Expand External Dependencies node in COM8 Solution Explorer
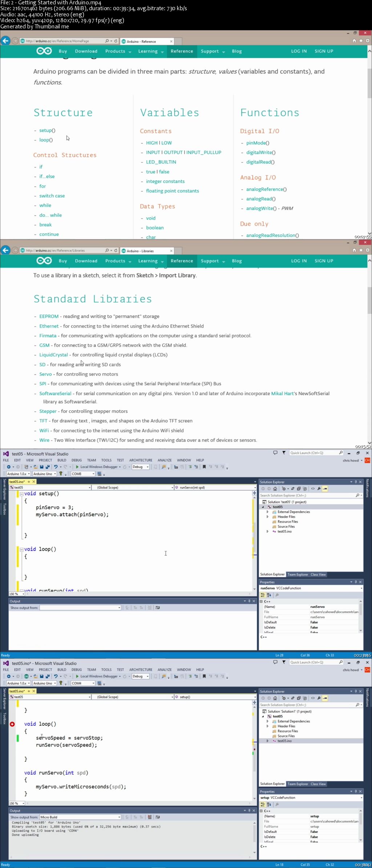 click(x=267, y=512)
